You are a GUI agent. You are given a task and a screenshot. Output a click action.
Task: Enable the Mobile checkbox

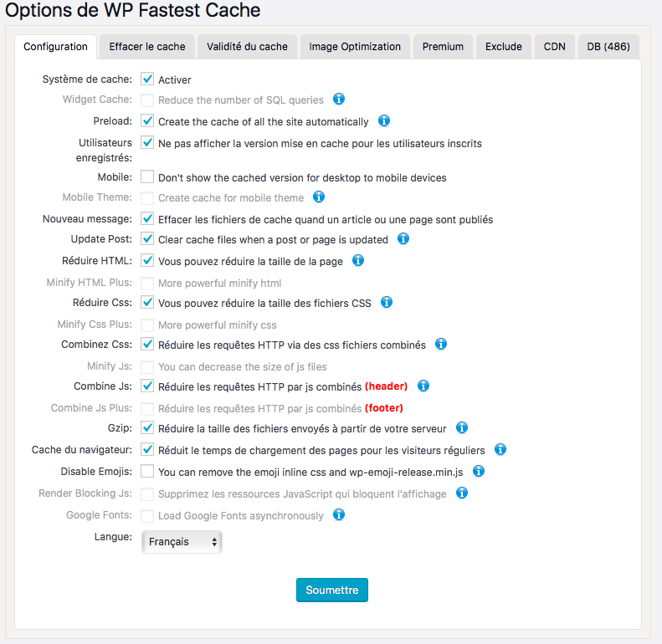[x=147, y=177]
